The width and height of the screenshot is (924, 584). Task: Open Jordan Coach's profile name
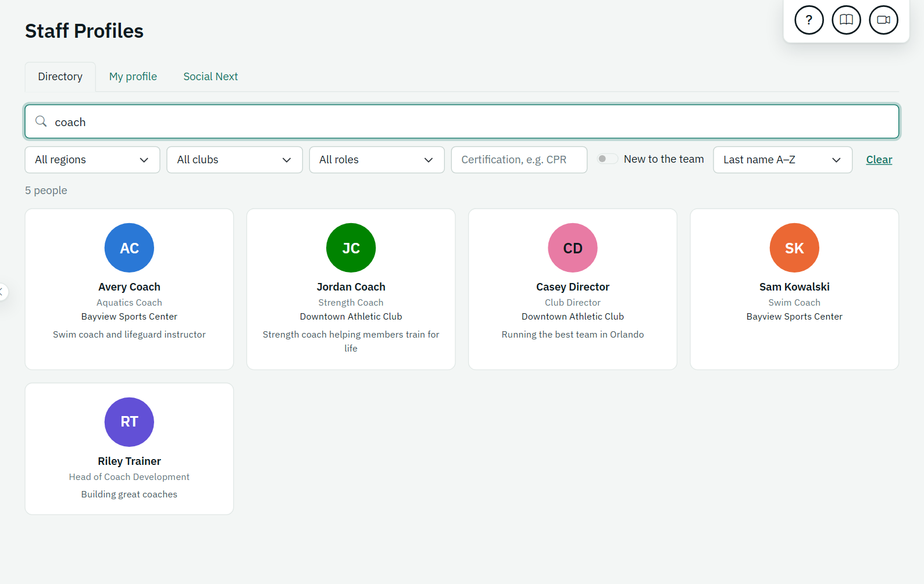coord(351,287)
